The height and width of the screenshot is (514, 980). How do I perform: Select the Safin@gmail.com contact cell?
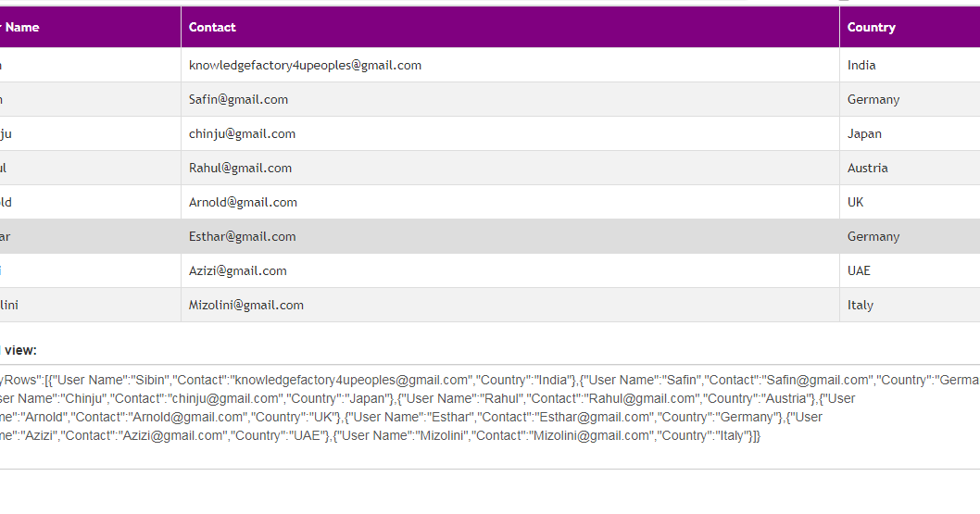coord(238,99)
